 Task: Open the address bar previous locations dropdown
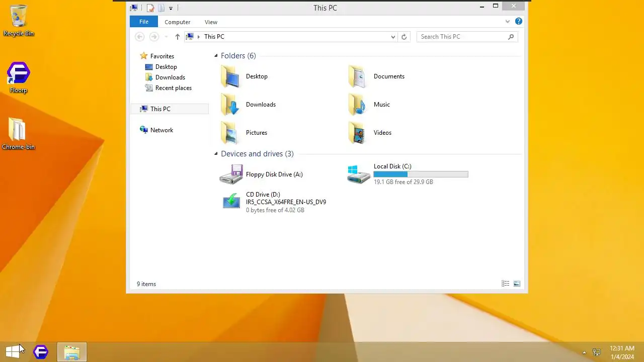(x=393, y=37)
